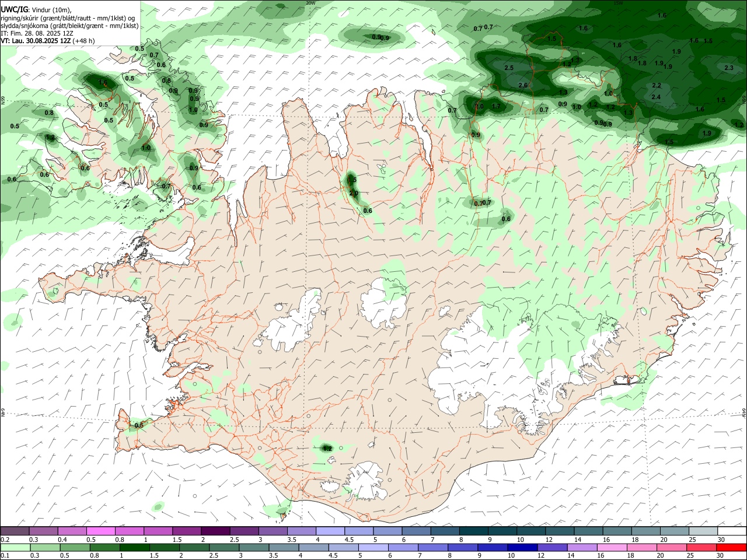Click the '15W' longitude label at the top

click(x=618, y=3)
